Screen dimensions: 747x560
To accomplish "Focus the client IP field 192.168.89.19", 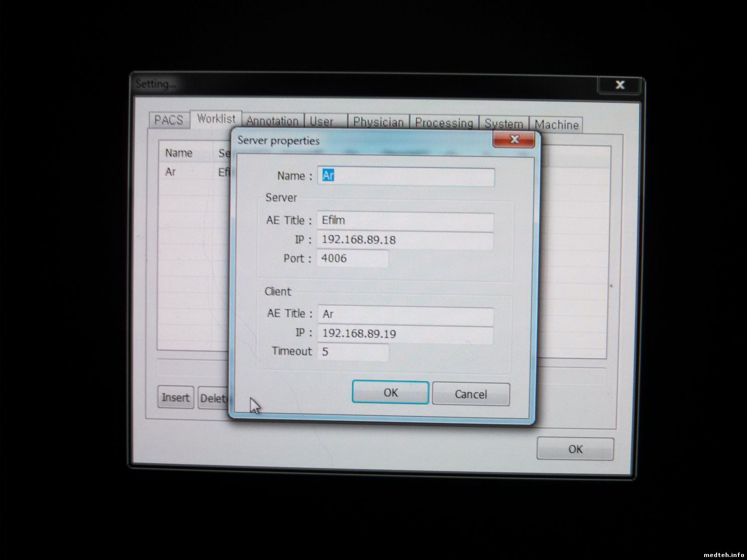I will pyautogui.click(x=405, y=334).
